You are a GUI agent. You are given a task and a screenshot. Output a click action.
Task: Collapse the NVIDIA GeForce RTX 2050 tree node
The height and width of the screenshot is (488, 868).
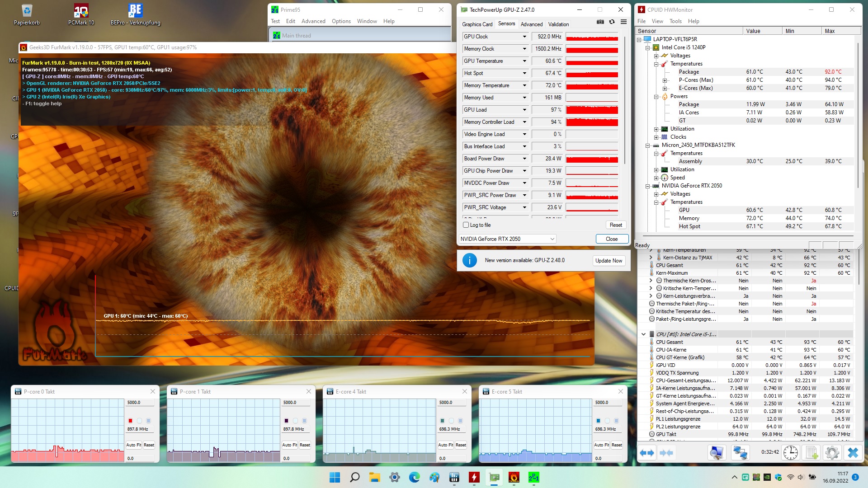click(647, 186)
